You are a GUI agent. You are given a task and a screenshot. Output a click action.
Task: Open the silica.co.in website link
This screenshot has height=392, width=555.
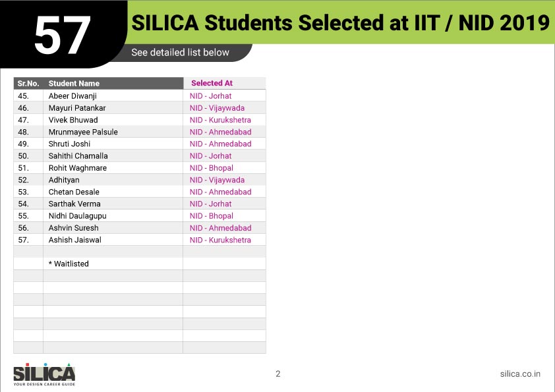pyautogui.click(x=520, y=374)
